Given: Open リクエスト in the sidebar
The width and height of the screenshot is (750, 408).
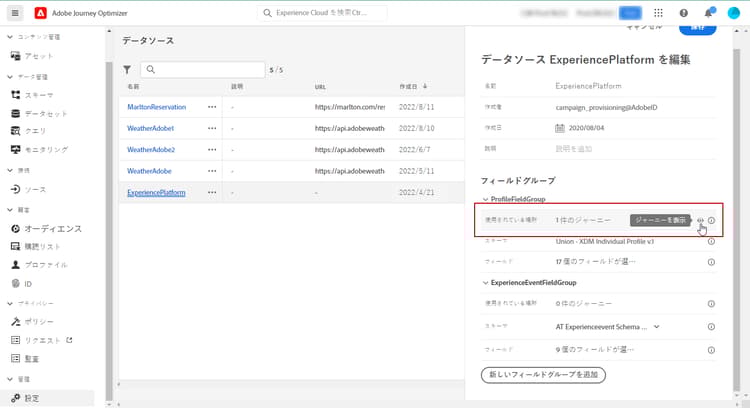Looking at the screenshot, I should tap(41, 340).
